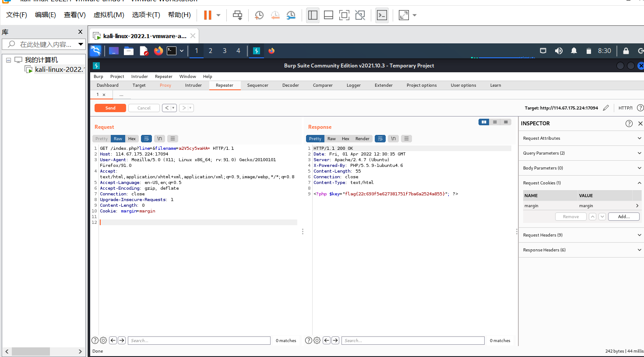Open VMware console view icon
644x357 pixels.
382,15
